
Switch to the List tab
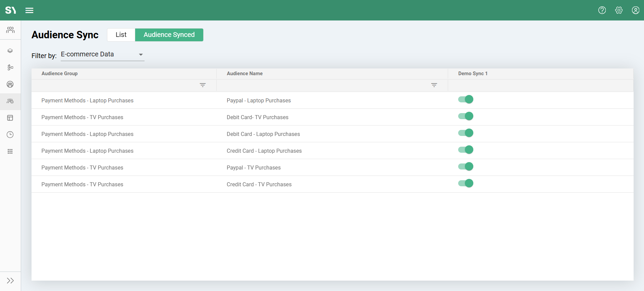[121, 35]
